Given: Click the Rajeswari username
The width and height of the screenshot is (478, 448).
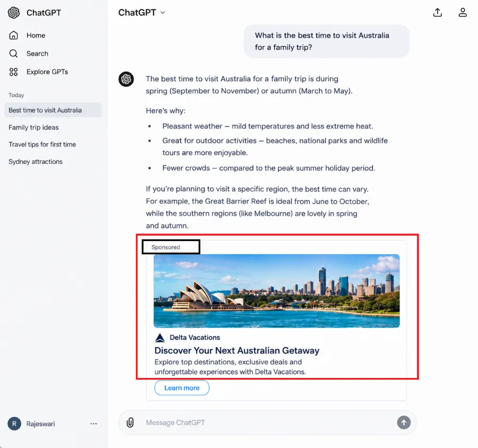Looking at the screenshot, I should 40,424.
